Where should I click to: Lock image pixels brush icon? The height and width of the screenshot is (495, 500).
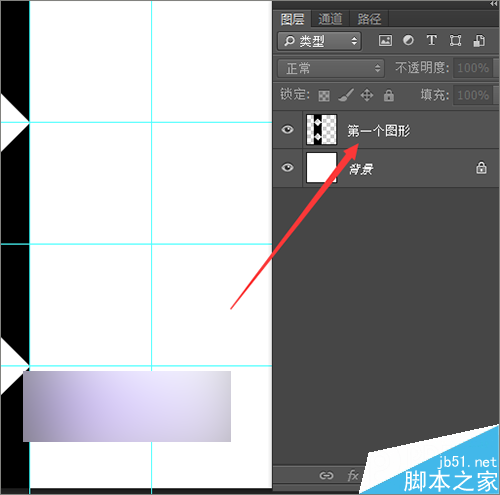[x=346, y=95]
